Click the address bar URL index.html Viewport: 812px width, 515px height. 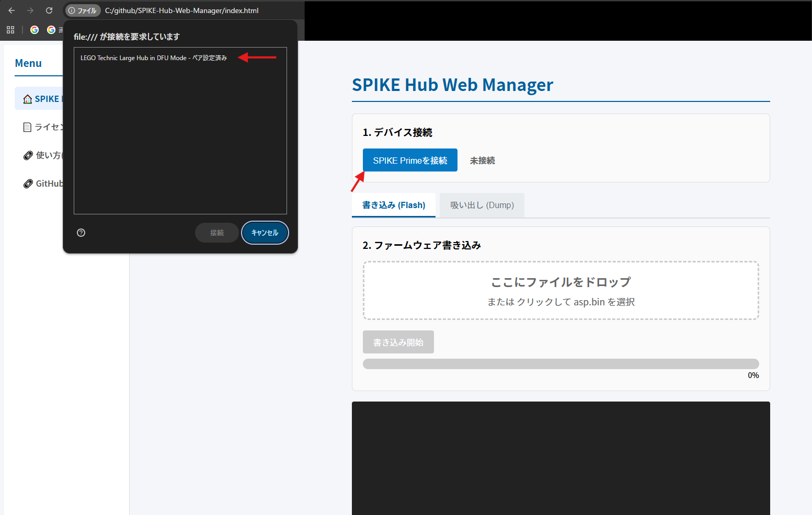(181, 10)
